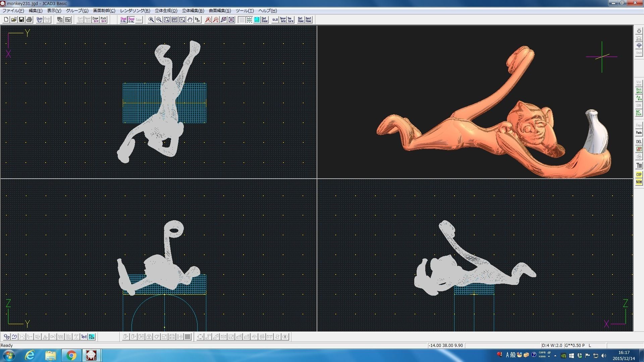Click the diamond gem icon in sidebar

coord(639,46)
